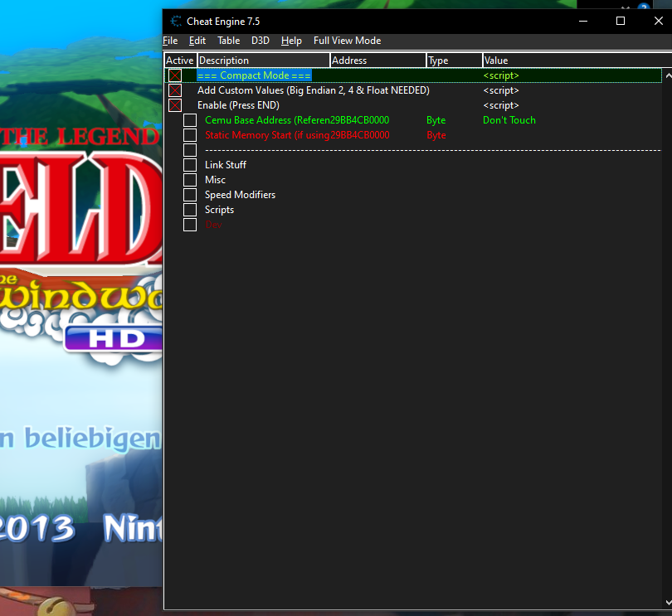The image size is (672, 616).
Task: Toggle the Enable (Press END) checkbox
Action: pos(175,105)
